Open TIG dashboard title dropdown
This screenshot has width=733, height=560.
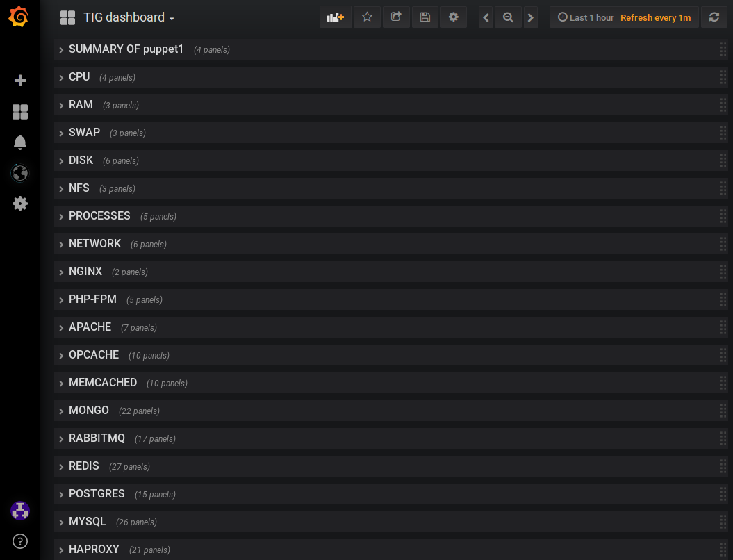pos(129,18)
